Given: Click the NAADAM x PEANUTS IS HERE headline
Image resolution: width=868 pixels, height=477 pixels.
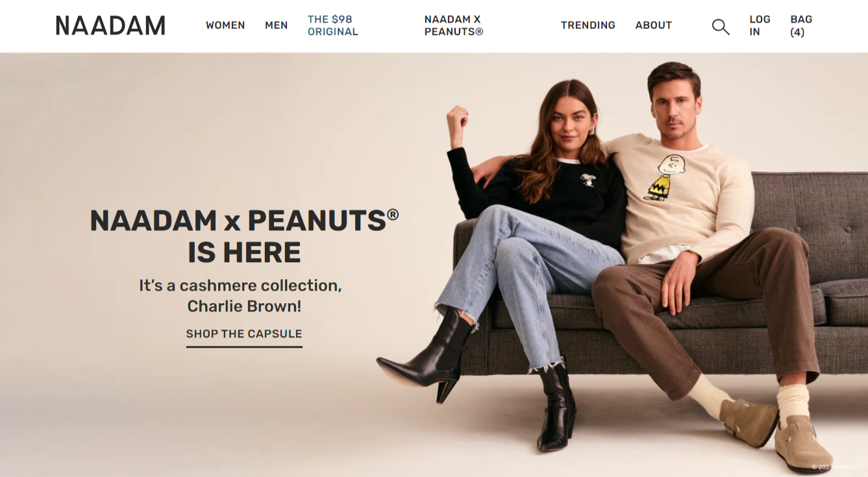Looking at the screenshot, I should point(244,236).
